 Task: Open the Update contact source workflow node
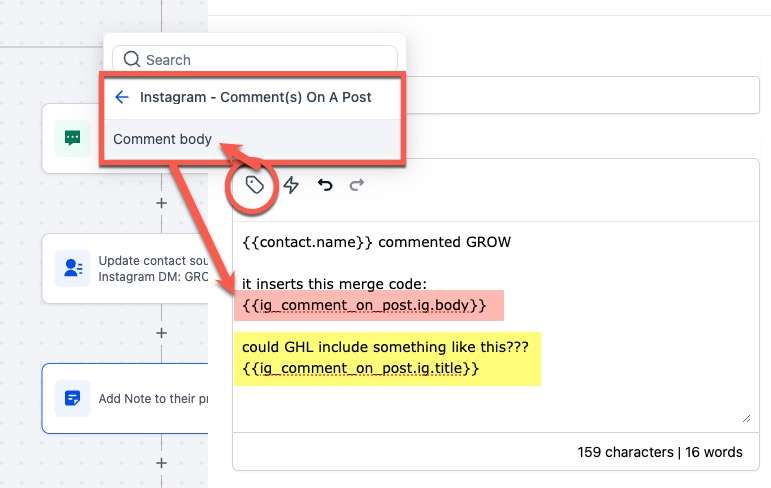pyautogui.click(x=150, y=268)
